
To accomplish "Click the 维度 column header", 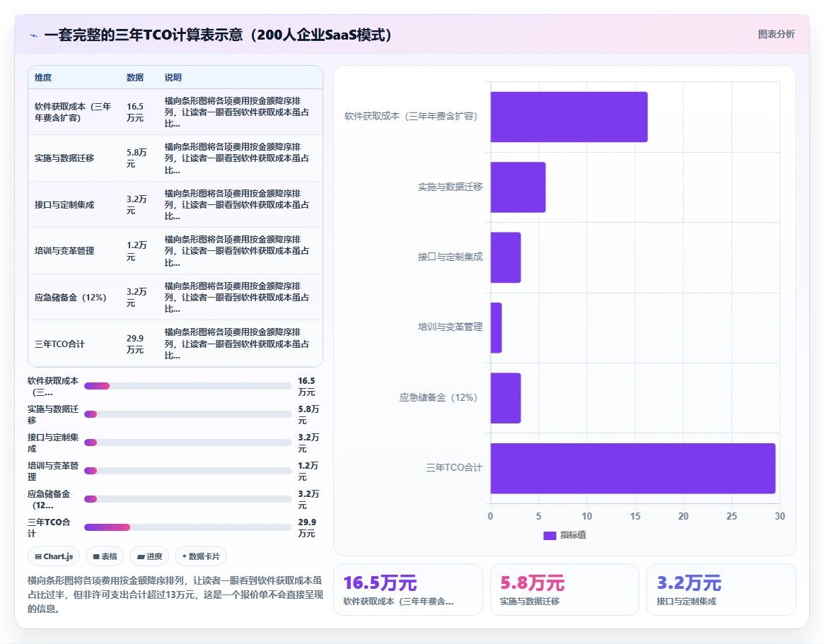I will pos(43,78).
